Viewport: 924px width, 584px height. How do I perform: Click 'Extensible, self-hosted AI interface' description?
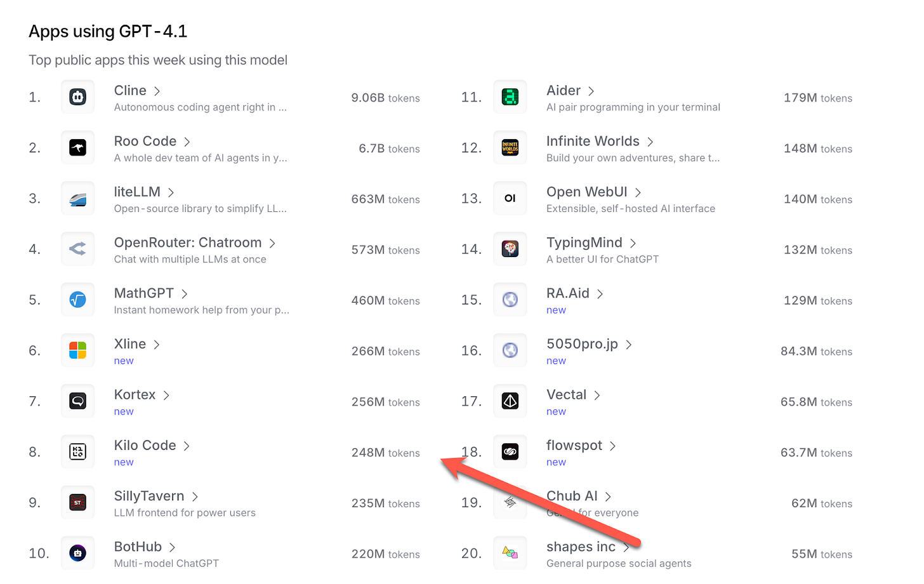pyautogui.click(x=631, y=209)
